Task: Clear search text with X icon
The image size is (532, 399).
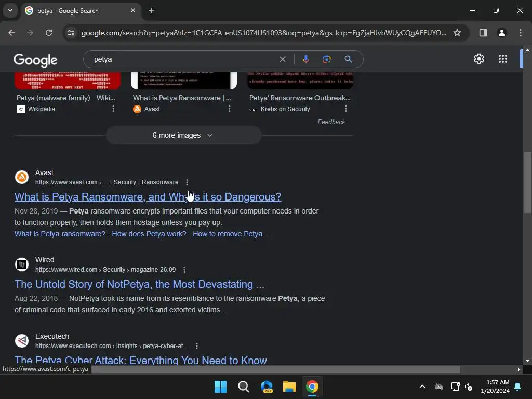Action: click(x=282, y=59)
